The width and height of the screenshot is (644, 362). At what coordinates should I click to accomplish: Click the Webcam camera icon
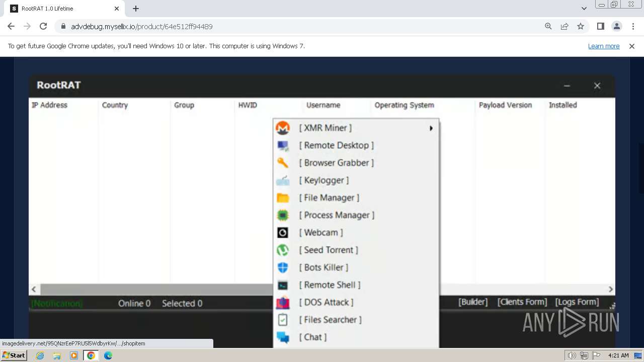pos(283,233)
